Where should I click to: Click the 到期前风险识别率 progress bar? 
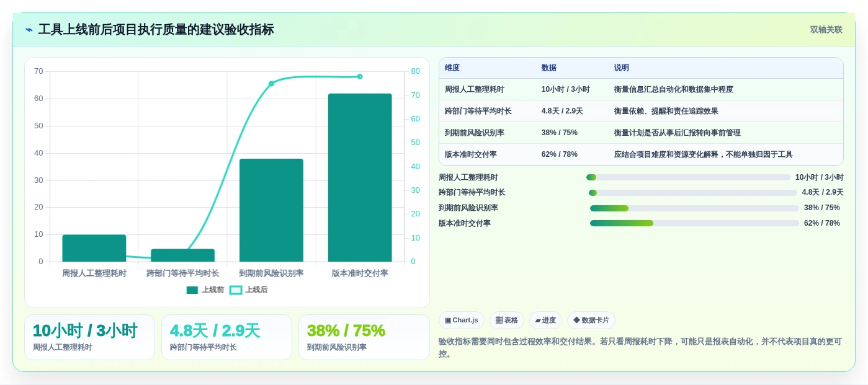click(x=694, y=208)
